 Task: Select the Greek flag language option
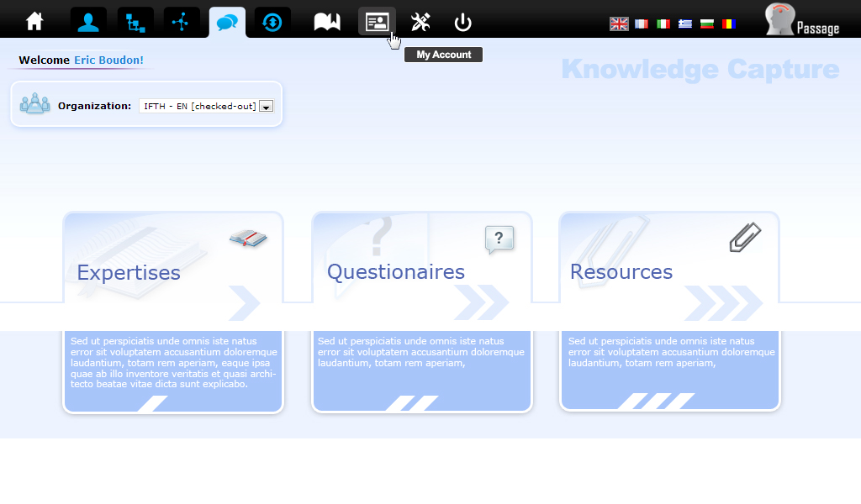tap(685, 24)
